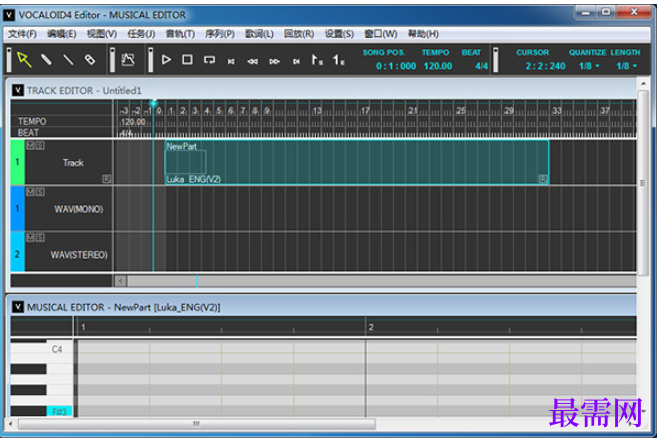Click the Musical Editor panel V icon
661x444 pixels.
[x=18, y=307]
